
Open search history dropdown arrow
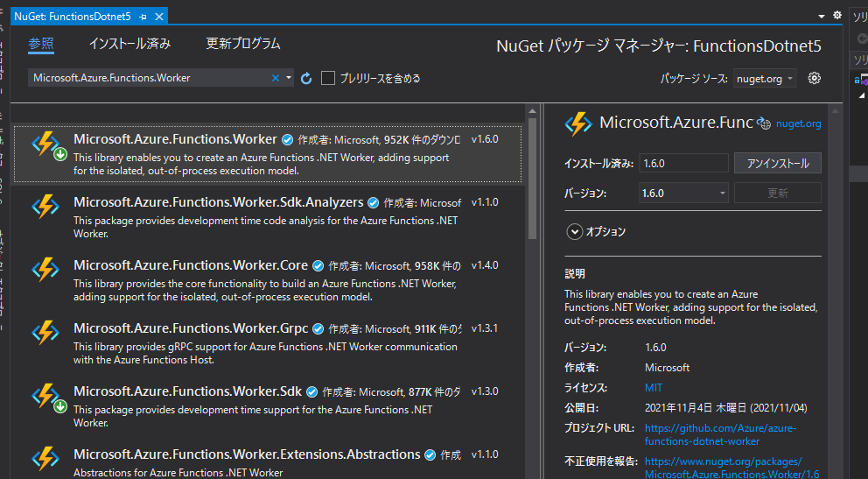(289, 78)
